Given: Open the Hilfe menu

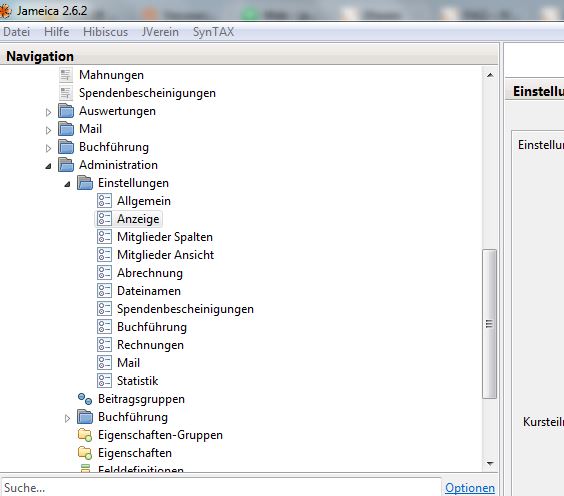Looking at the screenshot, I should (x=56, y=32).
